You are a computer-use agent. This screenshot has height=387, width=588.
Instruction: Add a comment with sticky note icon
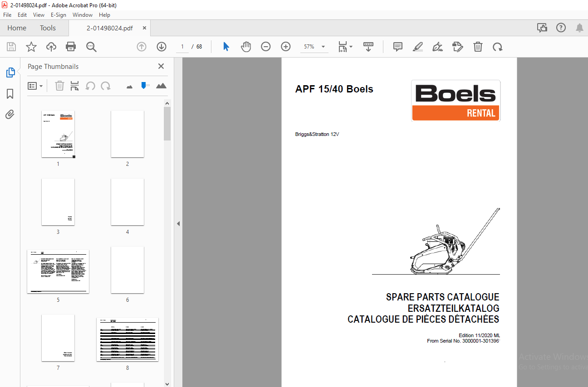pos(398,47)
